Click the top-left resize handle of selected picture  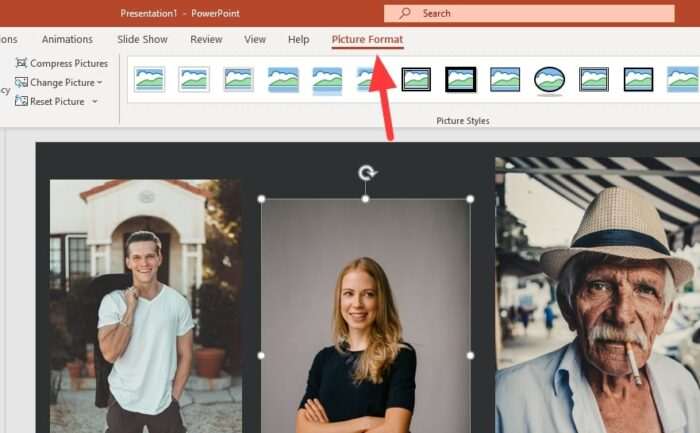pos(262,199)
